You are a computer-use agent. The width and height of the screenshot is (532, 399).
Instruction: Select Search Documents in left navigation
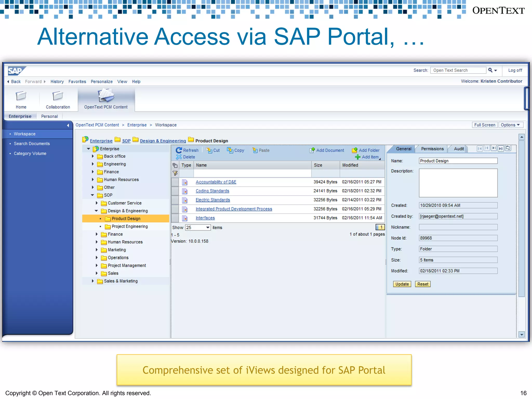(32, 144)
